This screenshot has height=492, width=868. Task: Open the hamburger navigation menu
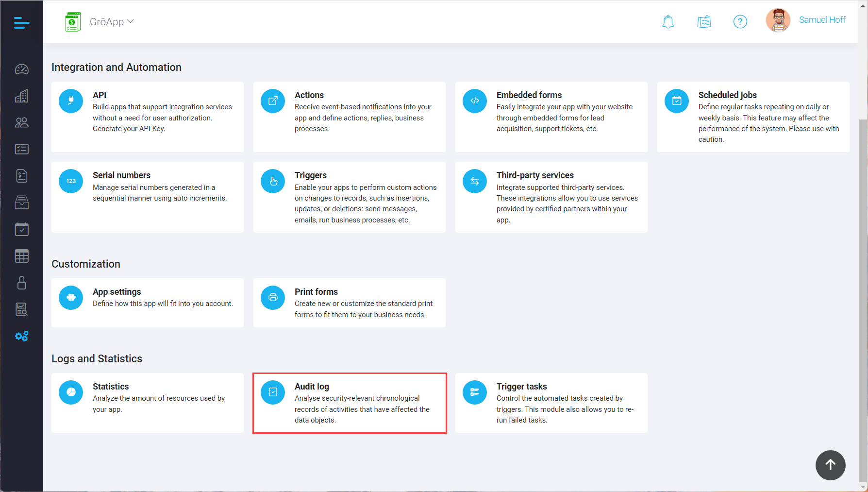(21, 23)
